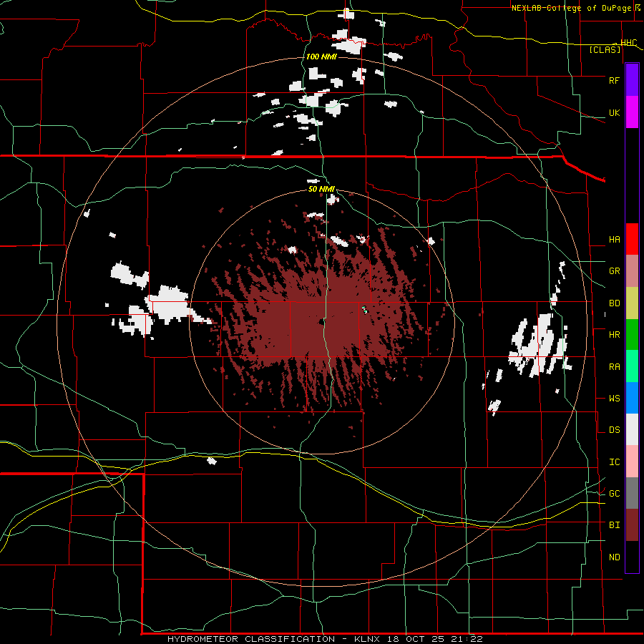Click the BI brown legend swatch
644x644 pixels.
[632, 525]
